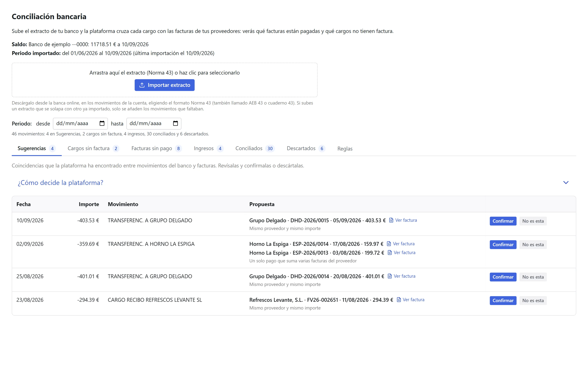Open the calendar picker in the hasta date field
The image size is (588, 368).
pyautogui.click(x=175, y=123)
